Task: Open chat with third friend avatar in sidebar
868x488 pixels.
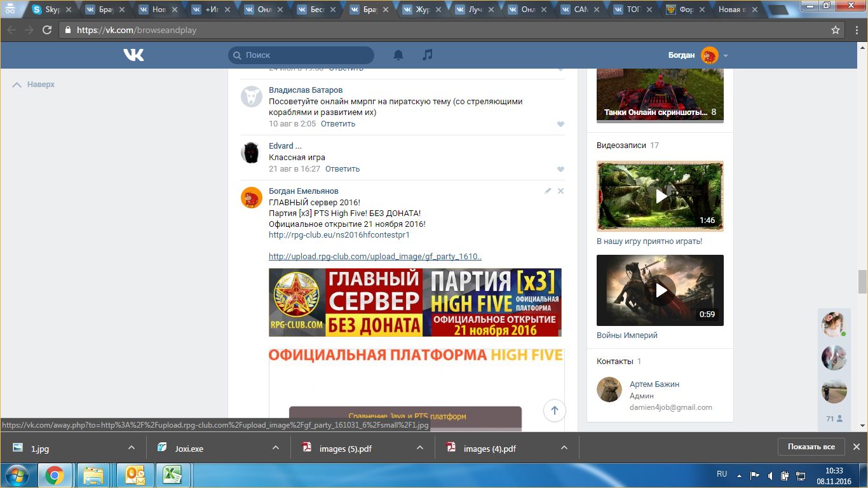Action: point(834,391)
